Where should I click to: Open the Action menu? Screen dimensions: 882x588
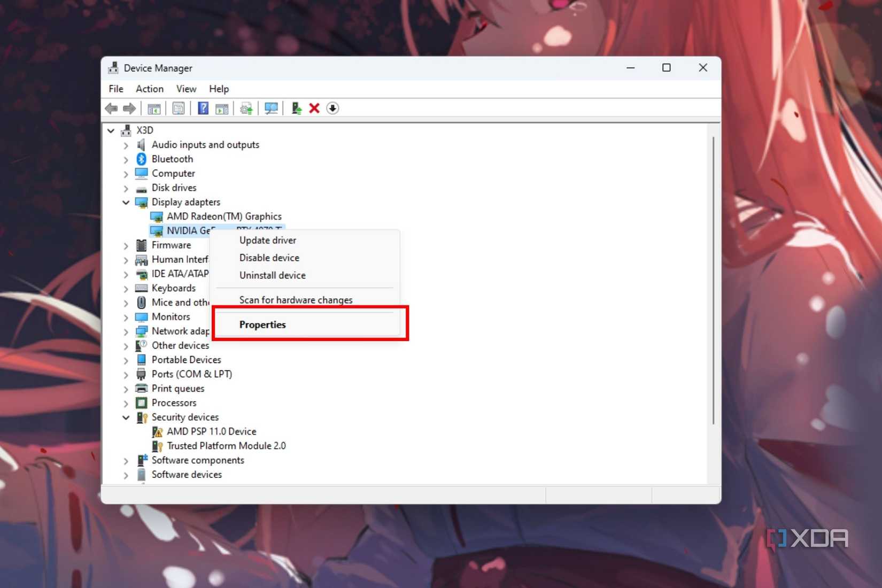[149, 89]
